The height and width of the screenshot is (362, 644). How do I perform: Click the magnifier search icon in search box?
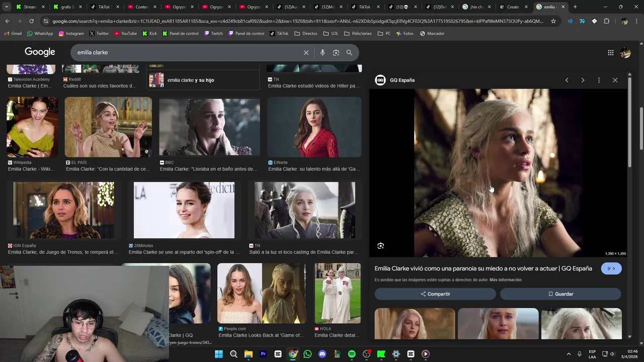pos(349,52)
